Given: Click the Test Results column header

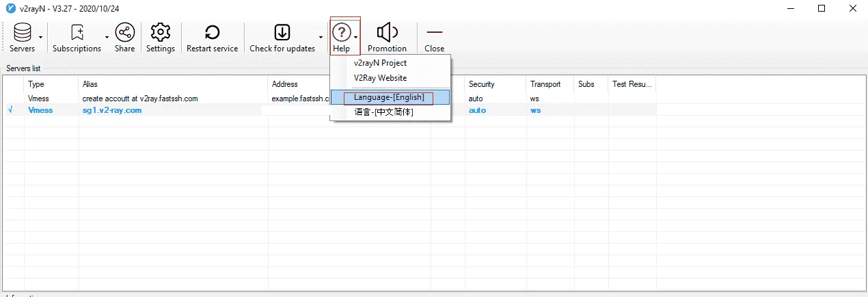Looking at the screenshot, I should point(632,84).
